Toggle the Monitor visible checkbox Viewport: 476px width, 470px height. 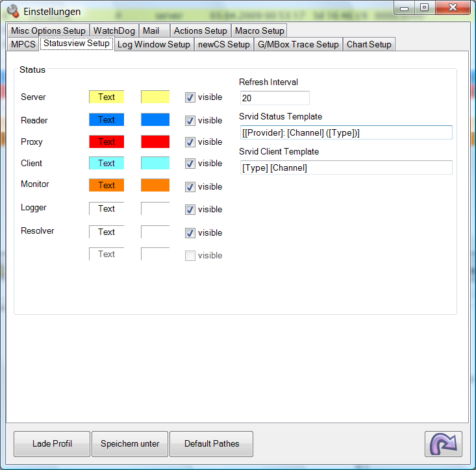190,187
